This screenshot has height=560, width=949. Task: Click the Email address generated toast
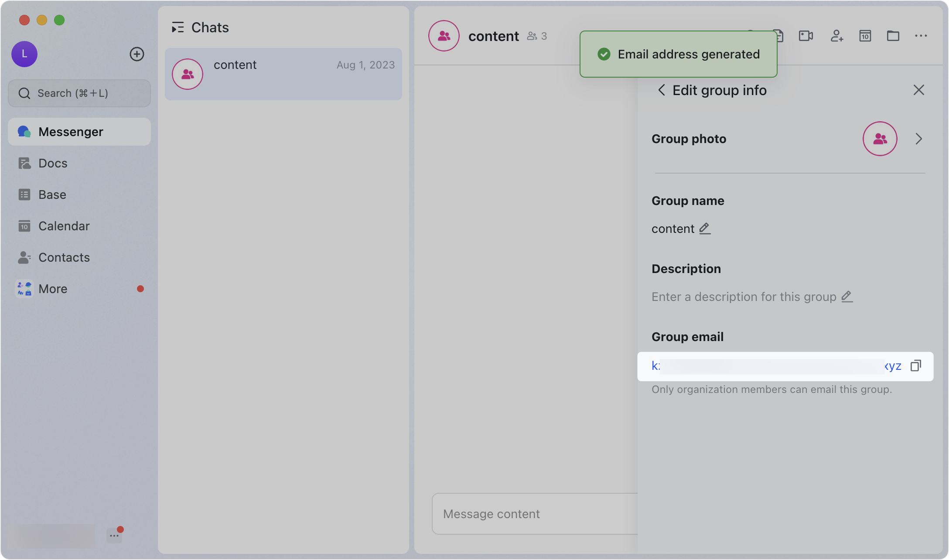679,54
